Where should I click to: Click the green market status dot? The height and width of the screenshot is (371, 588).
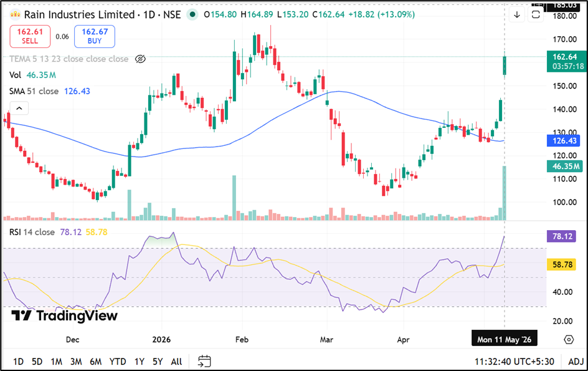[192, 14]
